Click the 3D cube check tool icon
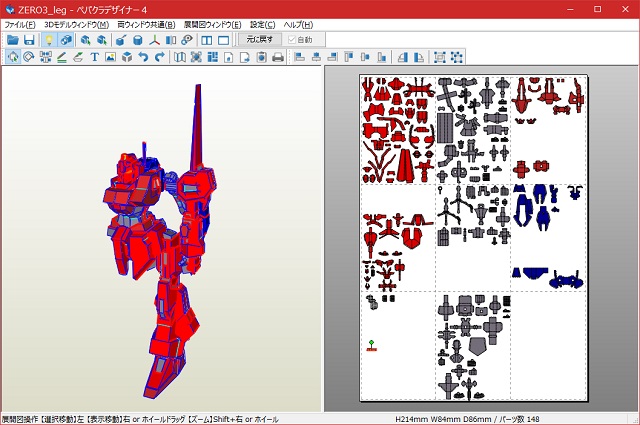This screenshot has height=425, width=640. (127, 57)
